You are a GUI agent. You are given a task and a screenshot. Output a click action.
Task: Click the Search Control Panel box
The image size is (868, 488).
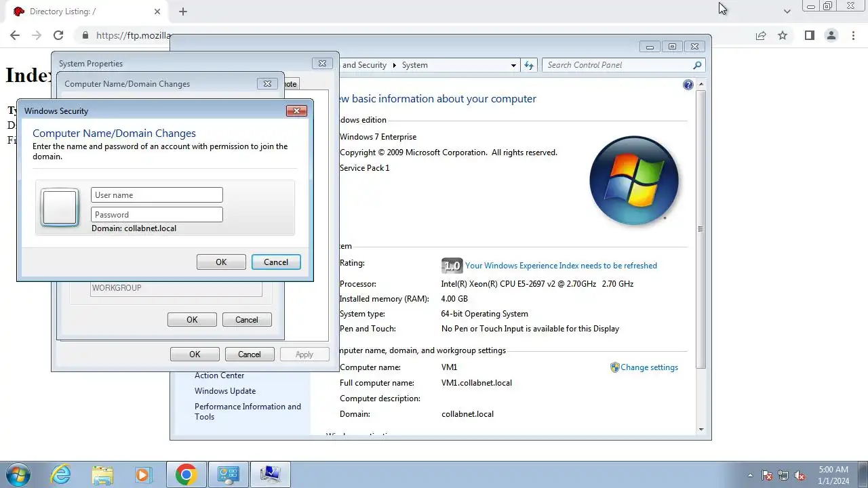click(x=617, y=65)
